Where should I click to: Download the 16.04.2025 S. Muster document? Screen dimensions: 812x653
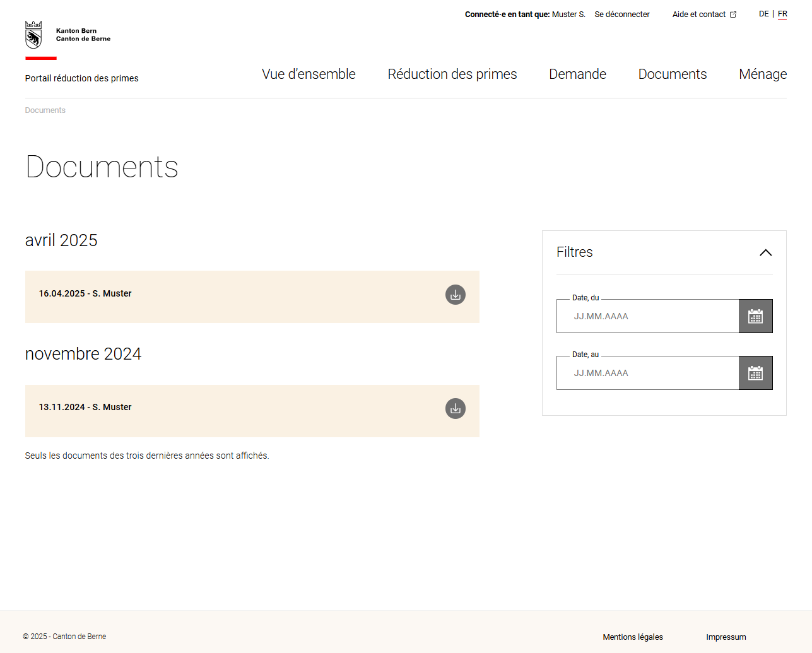point(455,295)
